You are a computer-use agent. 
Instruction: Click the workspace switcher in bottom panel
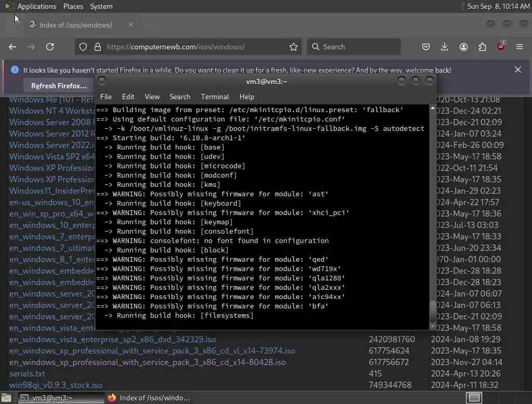(474, 398)
